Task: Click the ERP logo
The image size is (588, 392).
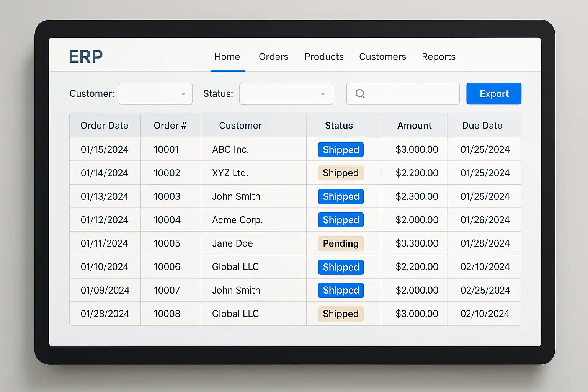Action: [86, 57]
